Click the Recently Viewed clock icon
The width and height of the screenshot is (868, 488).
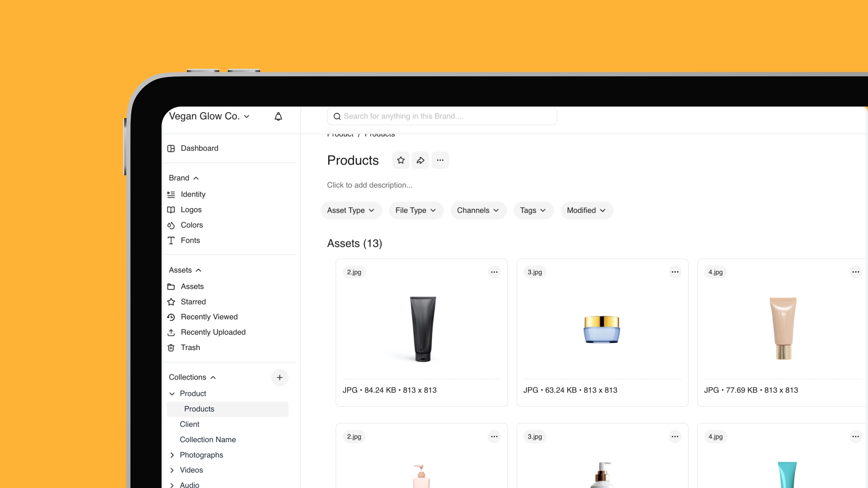click(x=171, y=317)
